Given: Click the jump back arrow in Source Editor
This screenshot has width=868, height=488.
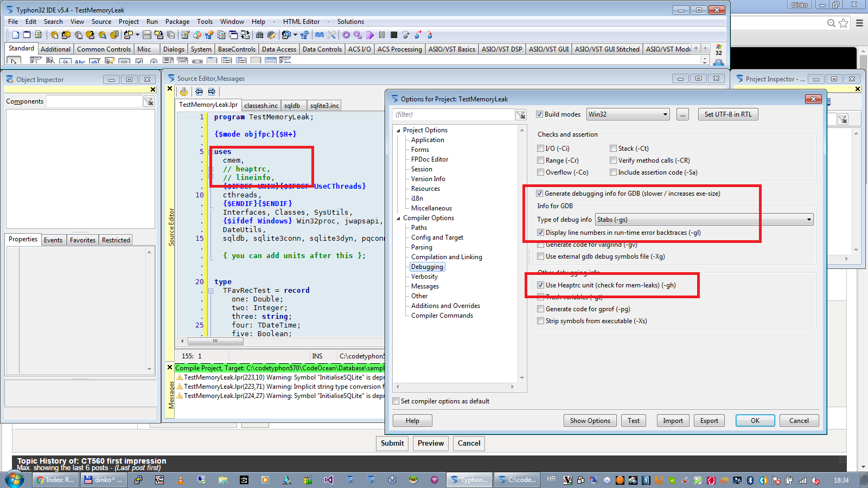Looking at the screenshot, I should 199,92.
